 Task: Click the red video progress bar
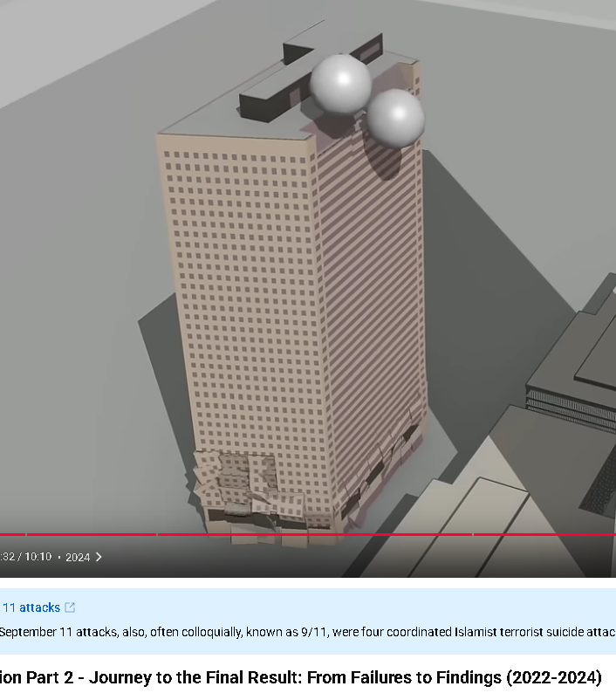(308, 535)
